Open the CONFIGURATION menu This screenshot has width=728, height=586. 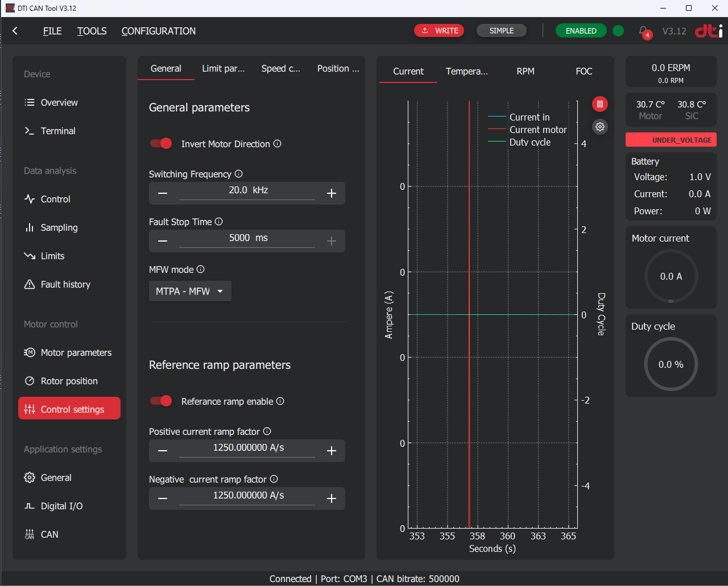tap(159, 31)
